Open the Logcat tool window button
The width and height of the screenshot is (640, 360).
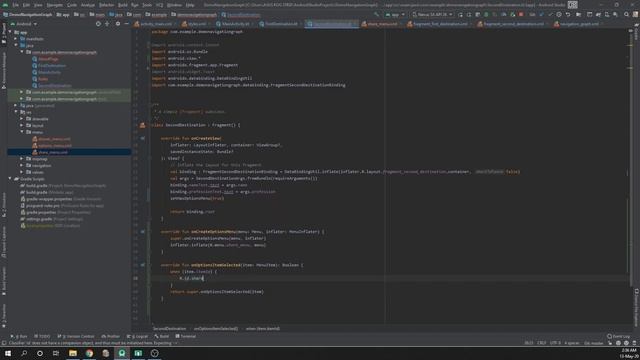(x=138, y=336)
